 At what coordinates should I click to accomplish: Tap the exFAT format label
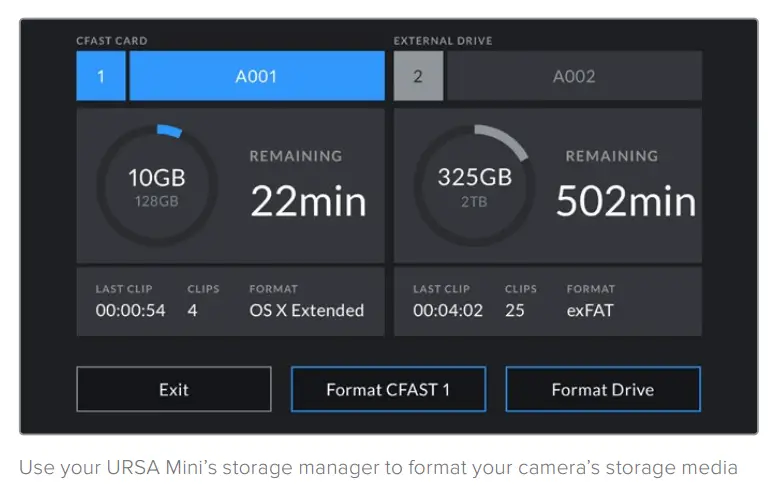(590, 311)
